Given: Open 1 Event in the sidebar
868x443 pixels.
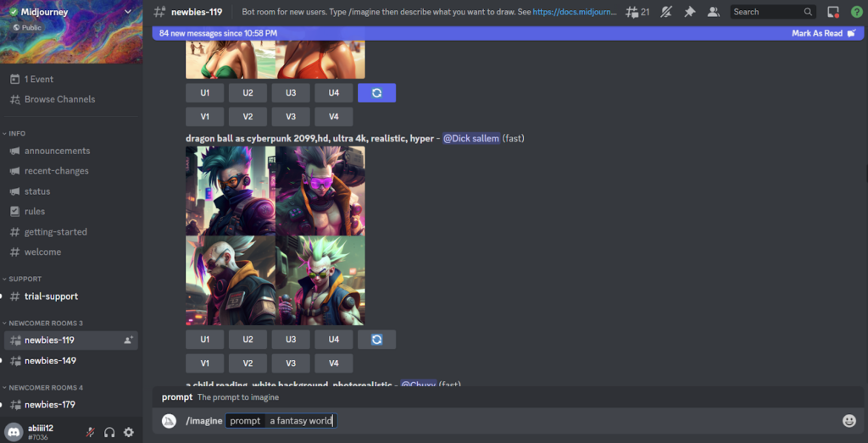Looking at the screenshot, I should coord(39,79).
